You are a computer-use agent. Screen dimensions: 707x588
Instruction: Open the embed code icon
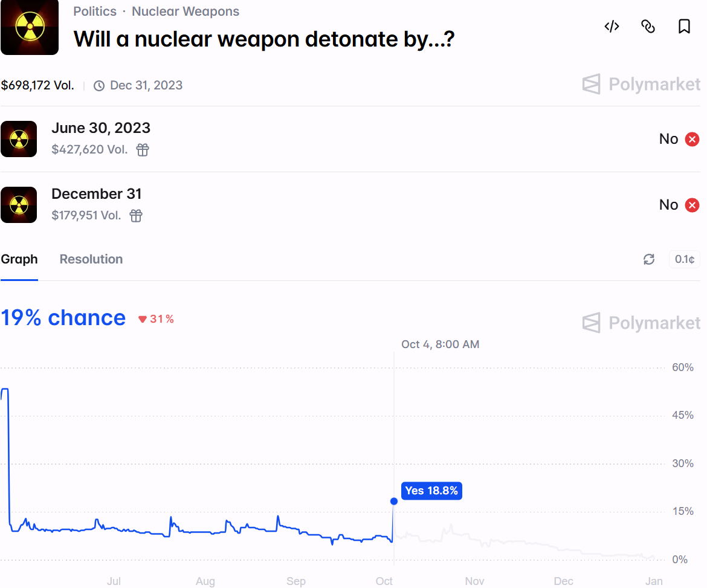click(612, 27)
